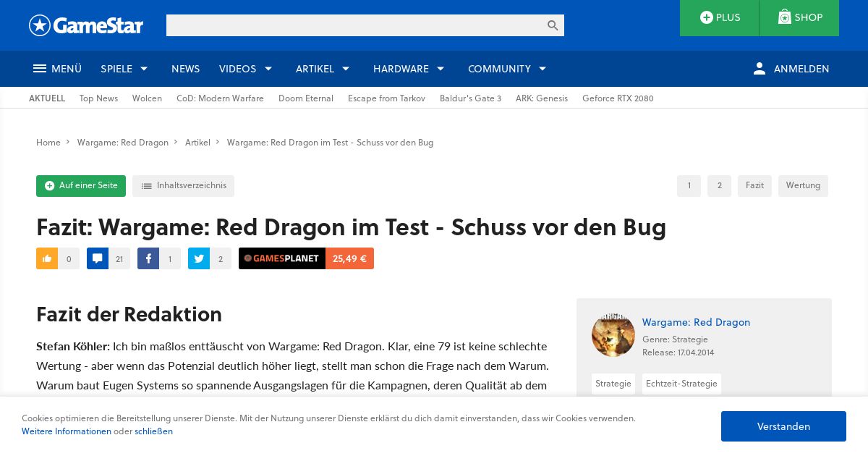This screenshot has width=868, height=456.
Task: Click the Twitter share count 2
Action: tap(221, 258)
